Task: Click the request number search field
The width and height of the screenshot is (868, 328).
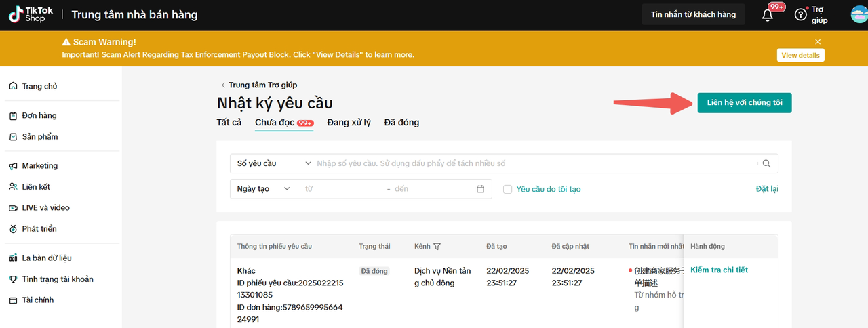Action: click(536, 163)
